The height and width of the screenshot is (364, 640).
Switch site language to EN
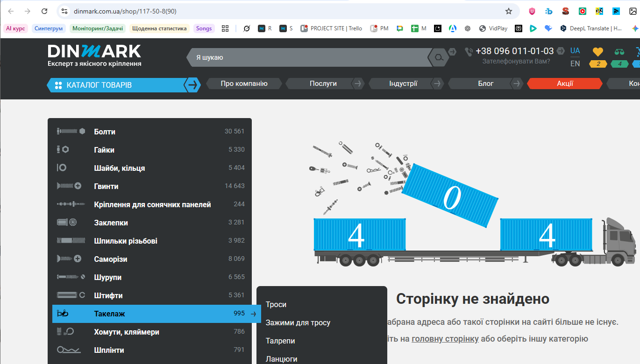point(575,63)
